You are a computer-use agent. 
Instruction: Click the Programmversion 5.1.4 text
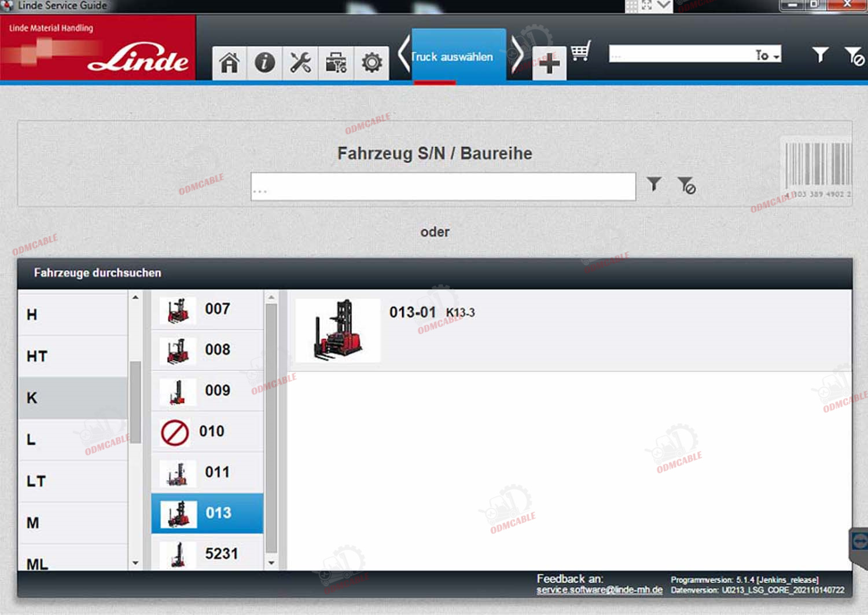[x=745, y=580]
